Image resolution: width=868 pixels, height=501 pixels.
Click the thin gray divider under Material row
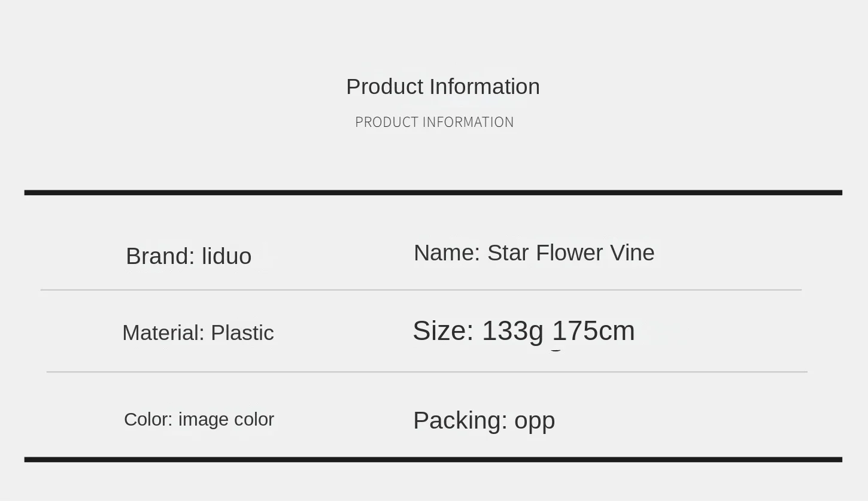point(427,372)
